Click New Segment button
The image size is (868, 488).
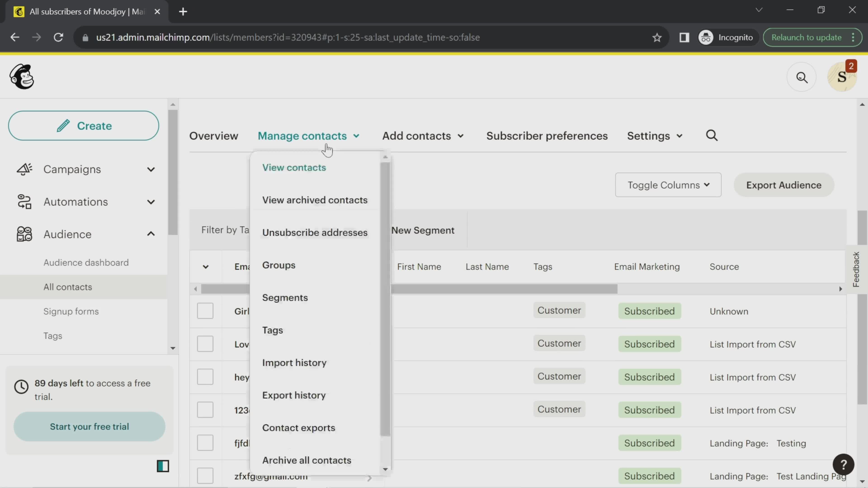coord(422,230)
